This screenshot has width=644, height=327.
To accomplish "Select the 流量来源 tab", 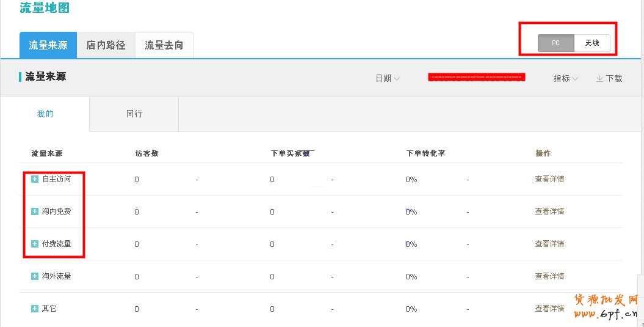I will click(48, 45).
